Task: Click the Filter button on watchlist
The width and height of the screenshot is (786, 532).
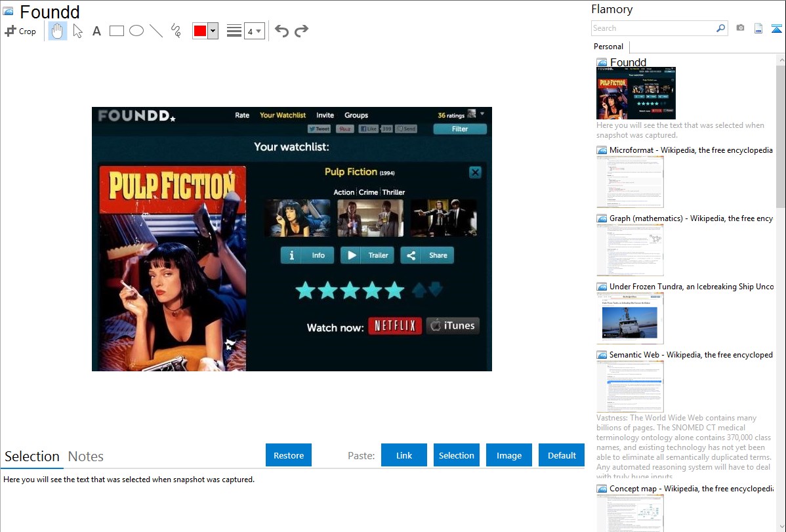Action: [460, 129]
